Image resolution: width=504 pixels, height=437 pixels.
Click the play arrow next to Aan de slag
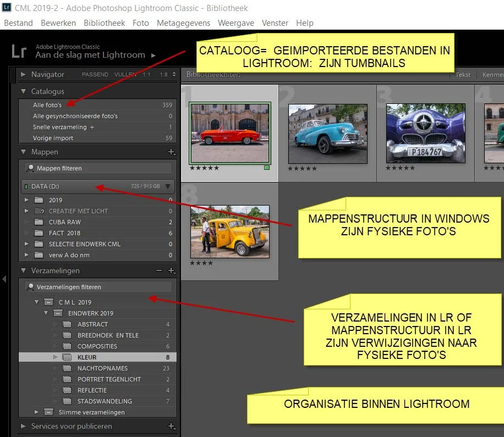pos(154,55)
